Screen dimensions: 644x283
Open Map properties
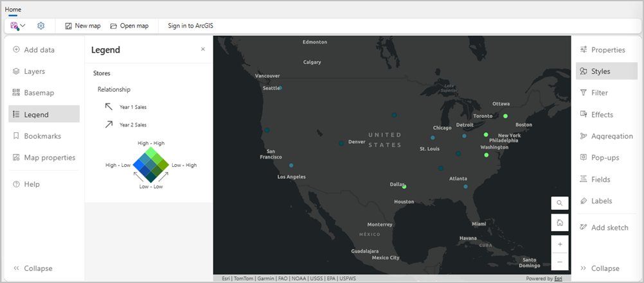click(x=44, y=157)
